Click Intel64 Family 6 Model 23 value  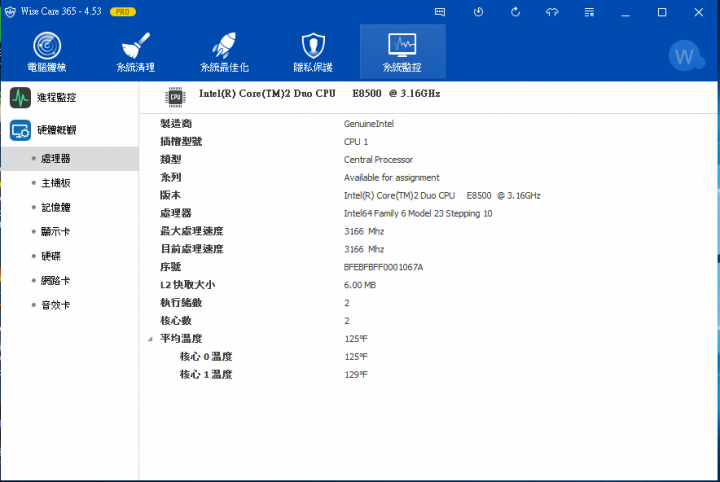point(418,213)
